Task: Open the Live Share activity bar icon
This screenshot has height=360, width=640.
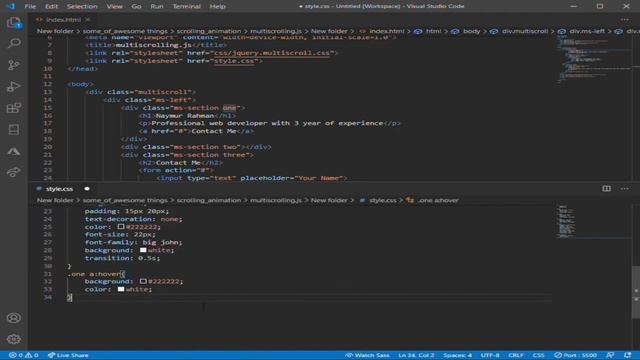Action: [x=13, y=172]
